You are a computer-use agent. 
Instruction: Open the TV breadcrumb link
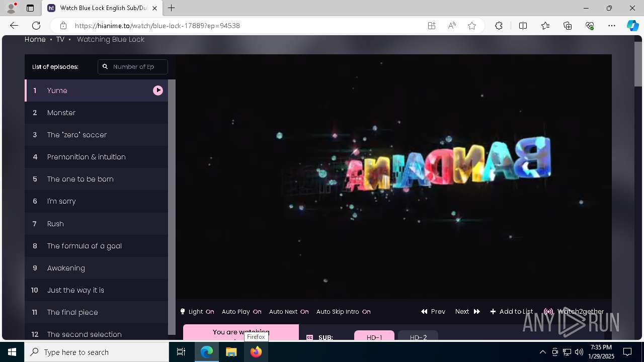pos(60,39)
